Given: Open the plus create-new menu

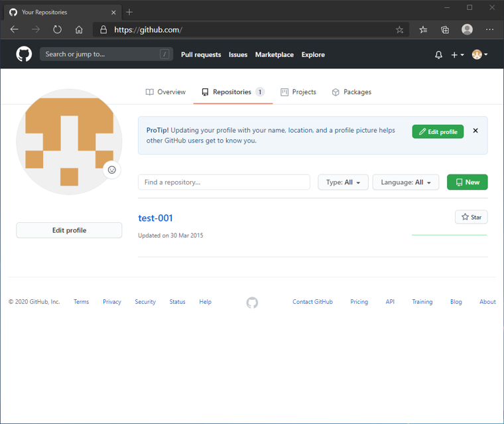Looking at the screenshot, I should pyautogui.click(x=458, y=55).
